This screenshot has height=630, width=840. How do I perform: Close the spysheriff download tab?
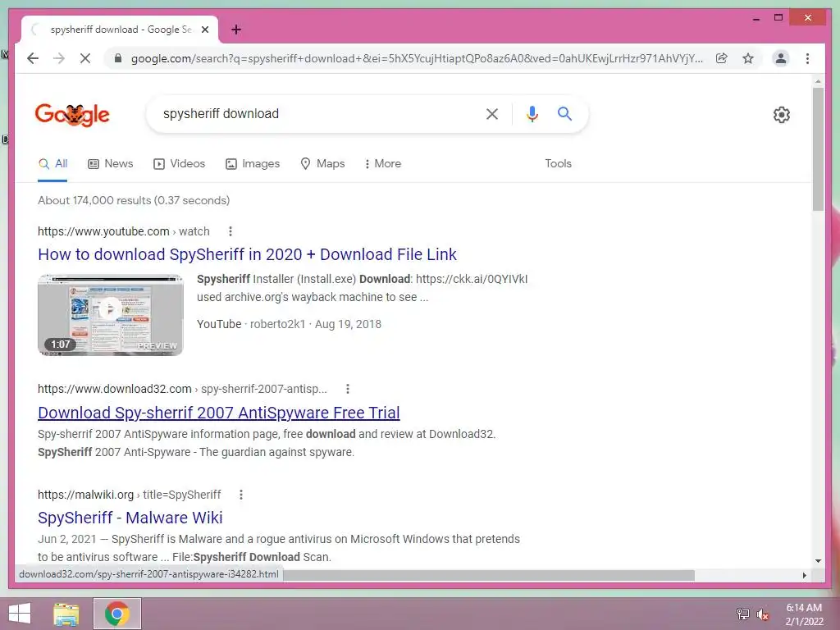tap(204, 30)
